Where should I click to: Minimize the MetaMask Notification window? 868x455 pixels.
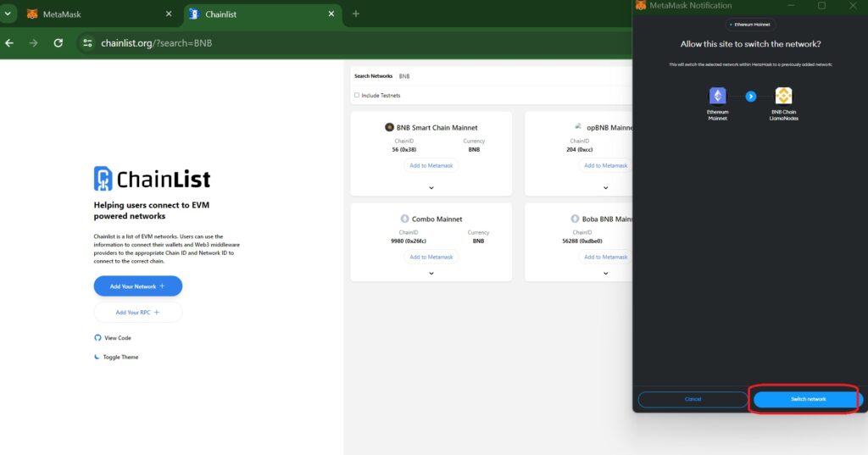pyautogui.click(x=791, y=6)
